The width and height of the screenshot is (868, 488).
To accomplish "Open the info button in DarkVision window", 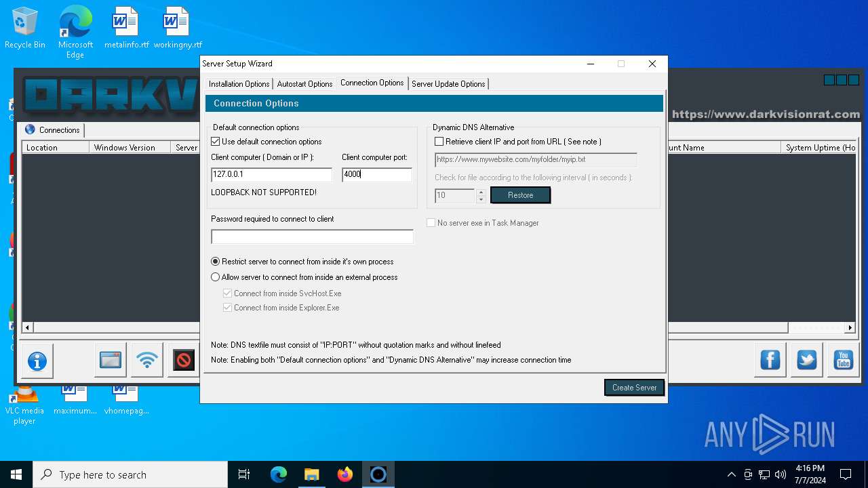I will pyautogui.click(x=37, y=361).
